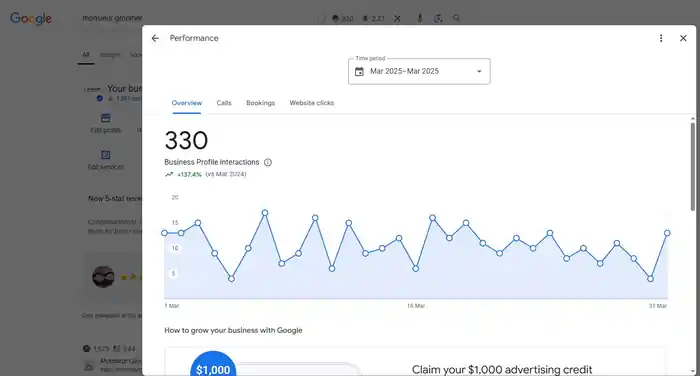Viewport: 700px width, 376px height.
Task: Close the Performance panel
Action: coord(683,38)
